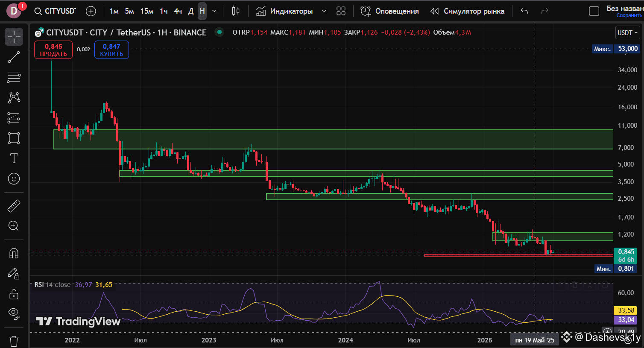Hide all drawings with eye icon
The height and width of the screenshot is (348, 644).
pyautogui.click(x=14, y=314)
